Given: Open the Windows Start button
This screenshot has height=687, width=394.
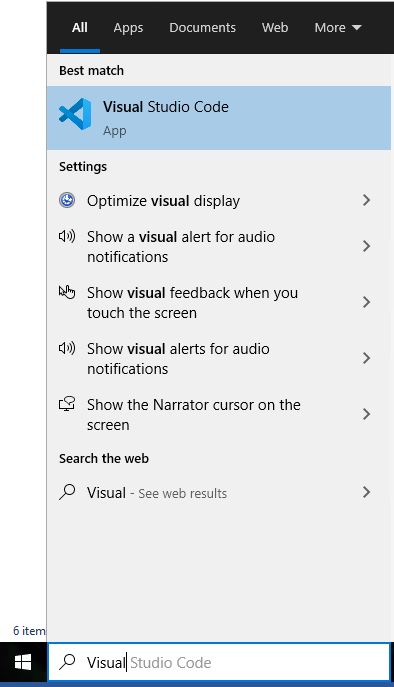Looking at the screenshot, I should [23, 662].
